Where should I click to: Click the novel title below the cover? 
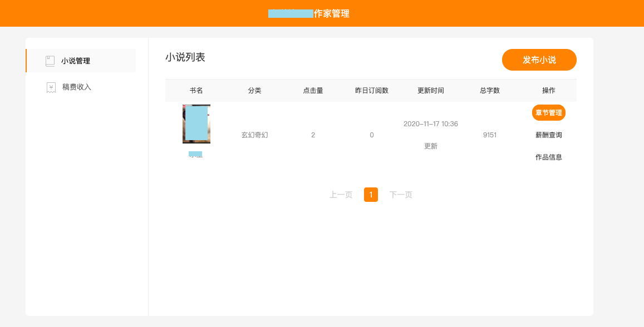point(195,154)
